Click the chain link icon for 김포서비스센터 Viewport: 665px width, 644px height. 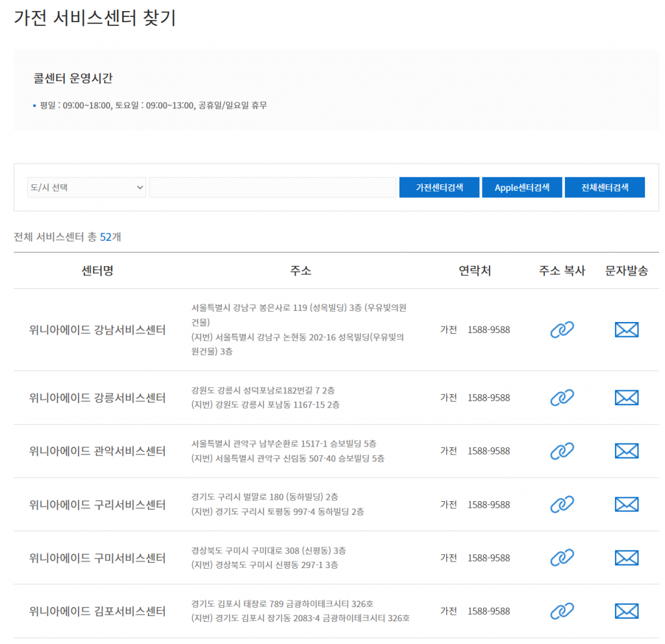pyautogui.click(x=561, y=611)
